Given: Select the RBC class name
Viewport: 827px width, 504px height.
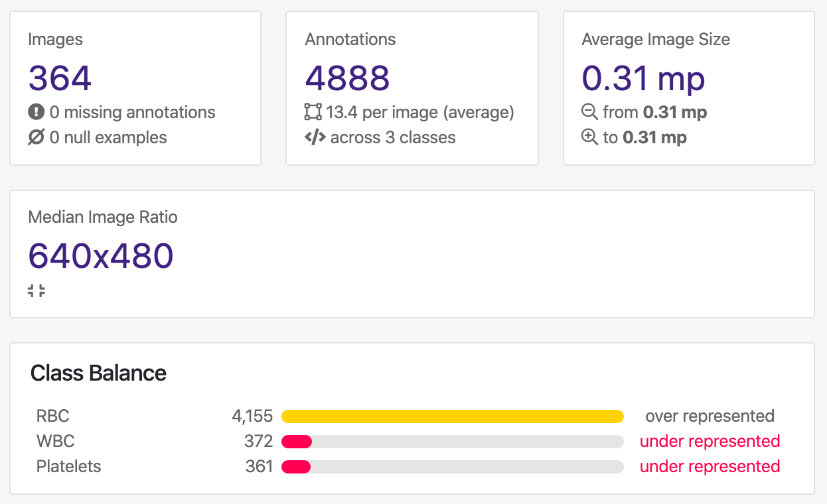Looking at the screenshot, I should tap(52, 416).
